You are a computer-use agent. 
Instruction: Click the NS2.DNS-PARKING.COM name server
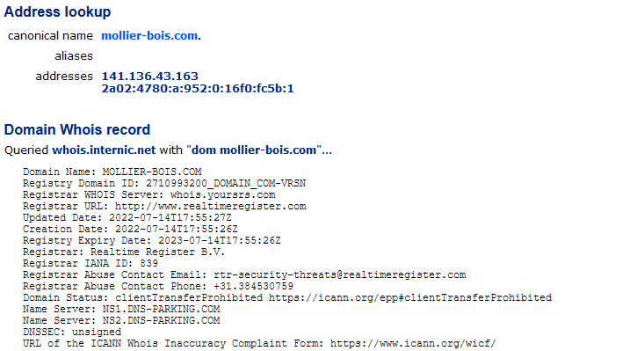pos(161,320)
